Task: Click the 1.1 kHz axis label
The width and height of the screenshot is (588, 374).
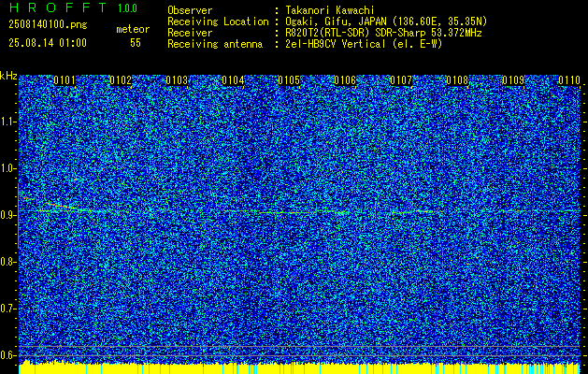Action: (7, 122)
